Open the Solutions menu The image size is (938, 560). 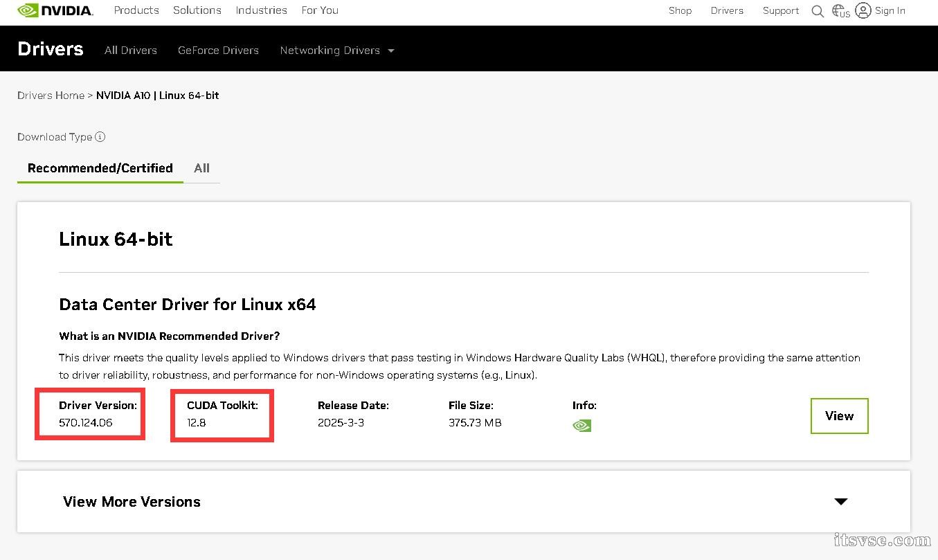coord(197,10)
